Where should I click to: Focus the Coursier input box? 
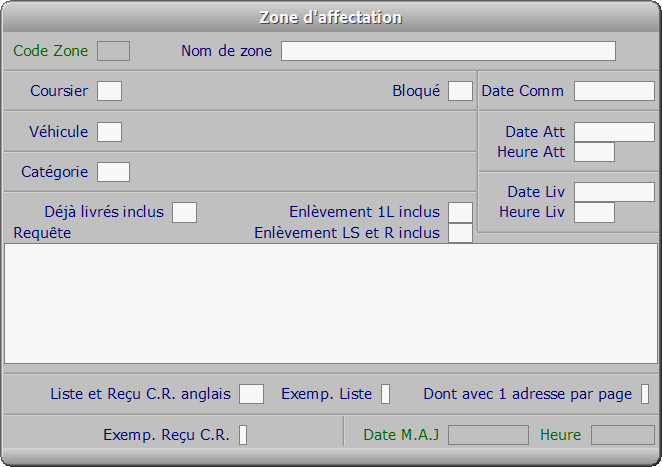109,91
